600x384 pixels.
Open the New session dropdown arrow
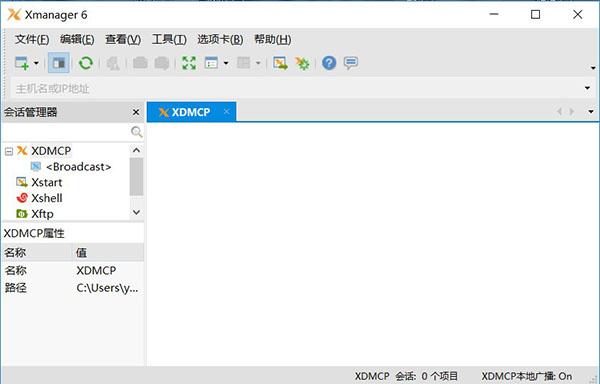click(36, 63)
